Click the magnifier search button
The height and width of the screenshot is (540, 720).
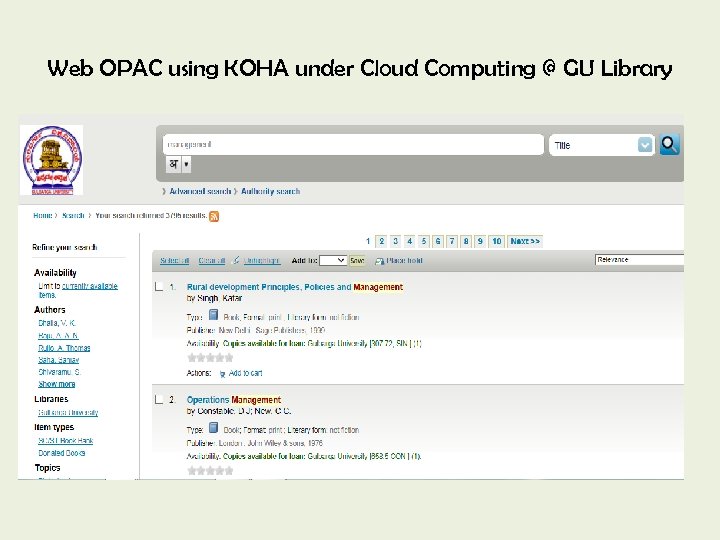pyautogui.click(x=669, y=145)
